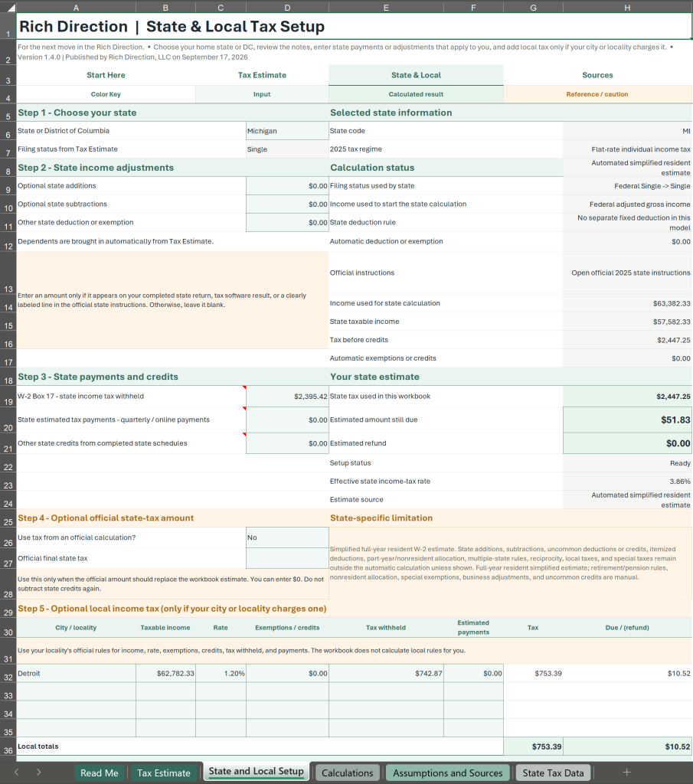Click the Flat-rate individual income tax value
Screen dimensions: 693x784
[627, 149]
